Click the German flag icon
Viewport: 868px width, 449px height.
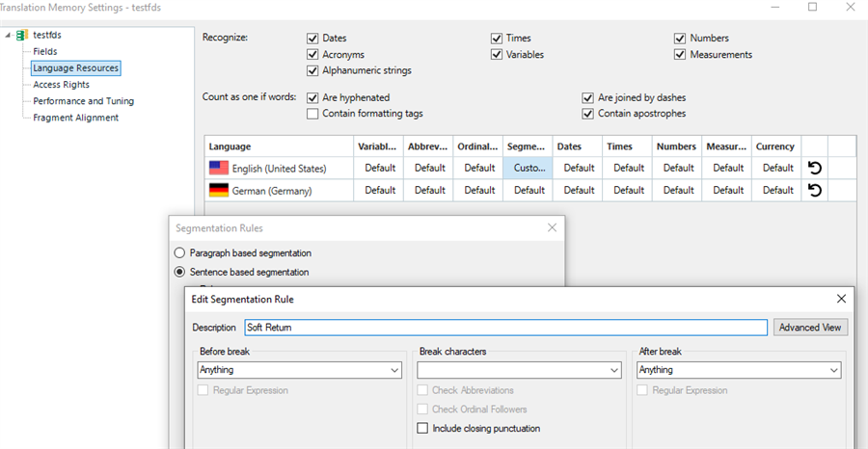coord(219,191)
